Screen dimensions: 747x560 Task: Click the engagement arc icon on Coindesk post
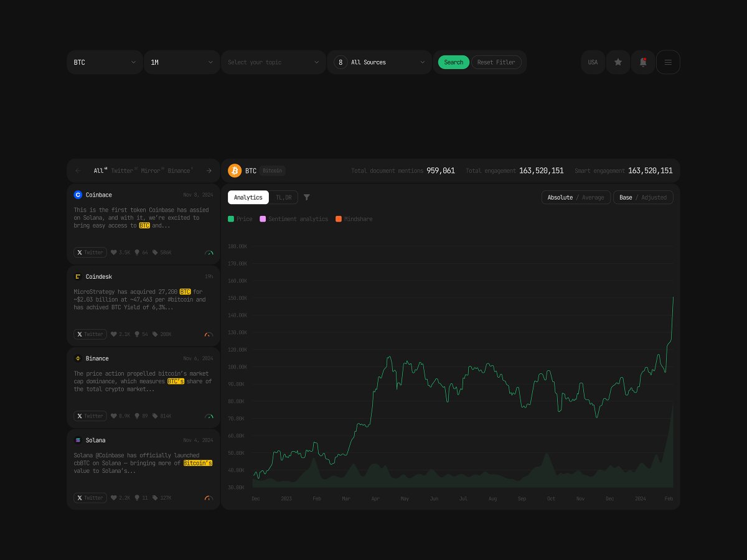coord(209,334)
